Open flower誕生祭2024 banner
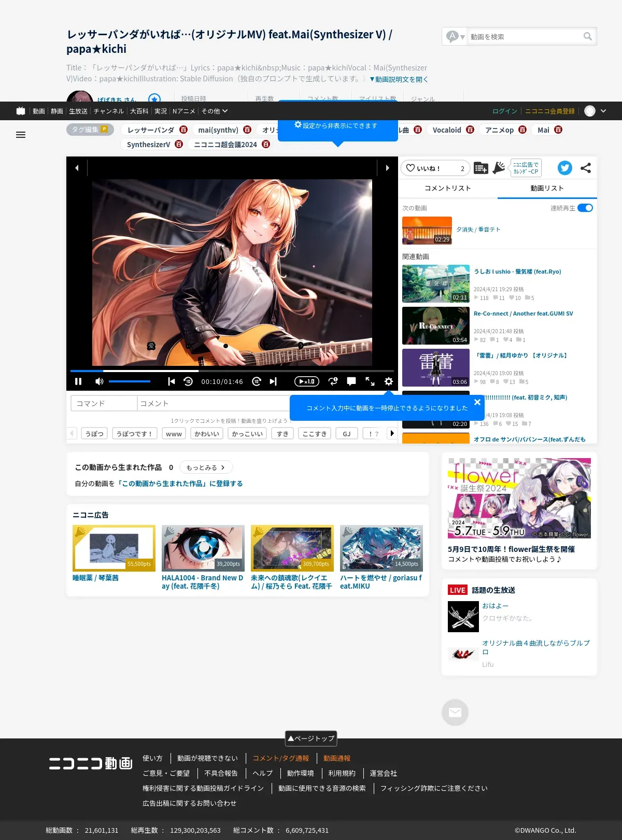This screenshot has width=622, height=840. coord(519,499)
